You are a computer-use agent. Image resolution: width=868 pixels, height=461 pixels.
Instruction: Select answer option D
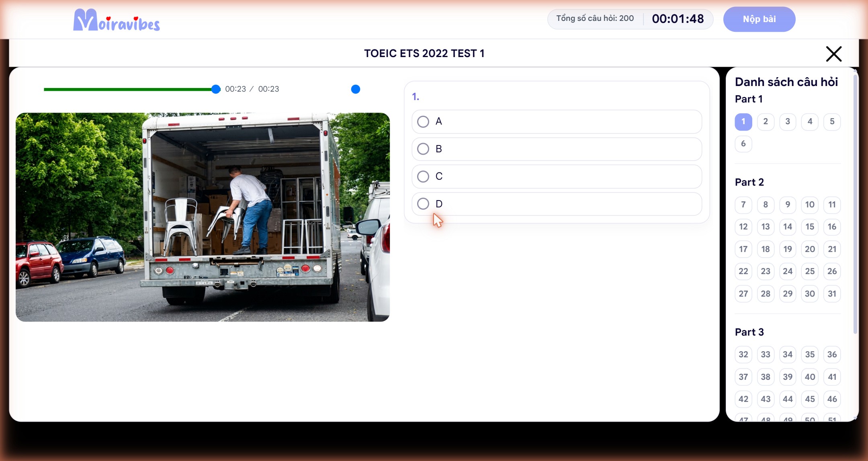557,204
